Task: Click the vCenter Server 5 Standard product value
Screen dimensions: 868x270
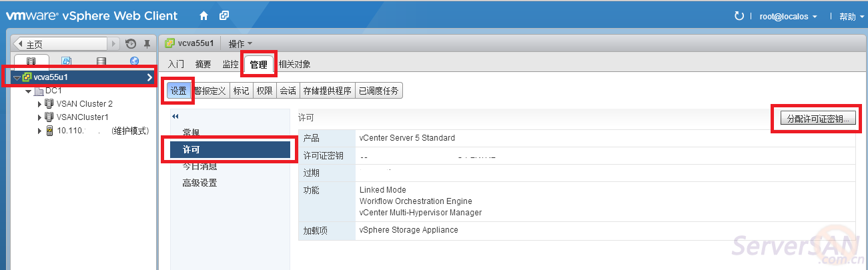Action: (x=407, y=138)
